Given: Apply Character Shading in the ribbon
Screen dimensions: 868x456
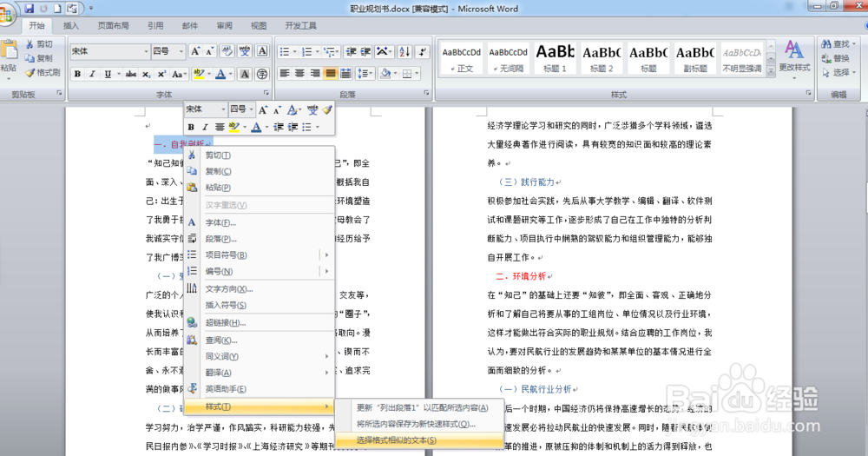Looking at the screenshot, I should click(244, 74).
